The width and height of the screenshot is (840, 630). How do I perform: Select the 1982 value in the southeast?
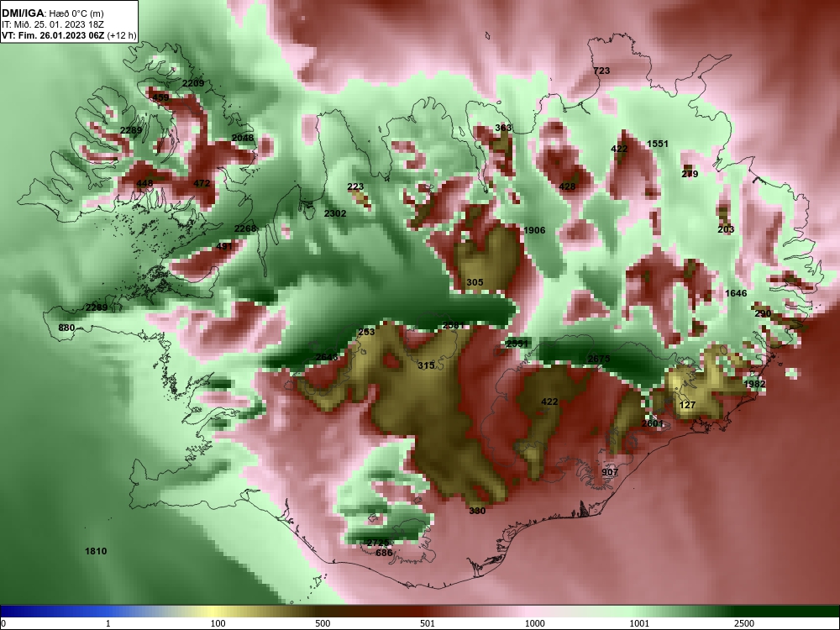click(755, 384)
